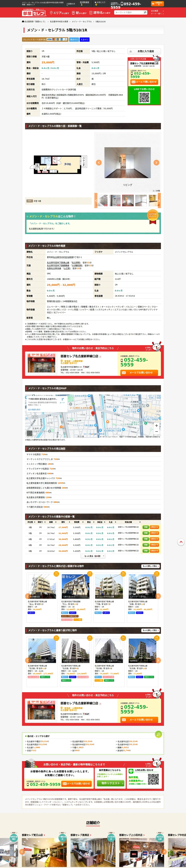Click メールでお問い合わせ in first shop banner

pos(139,373)
